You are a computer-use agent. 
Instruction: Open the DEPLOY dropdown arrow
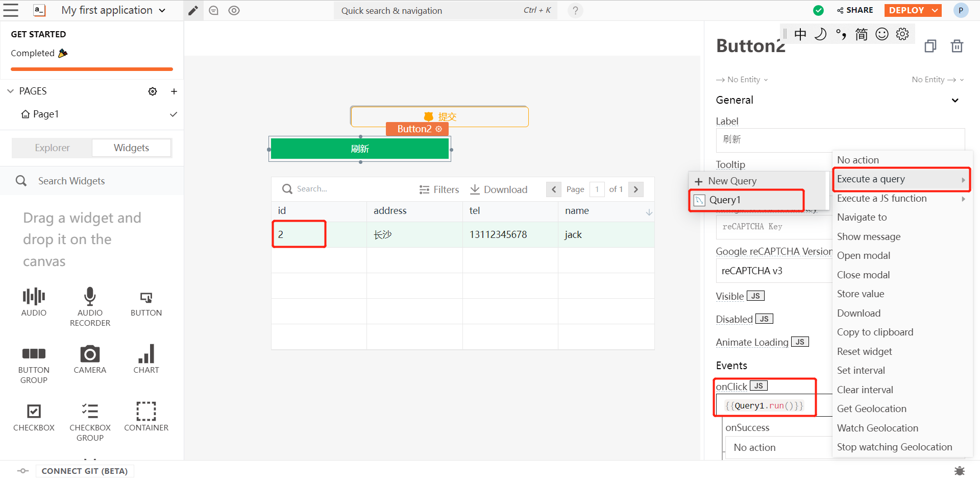click(x=935, y=10)
